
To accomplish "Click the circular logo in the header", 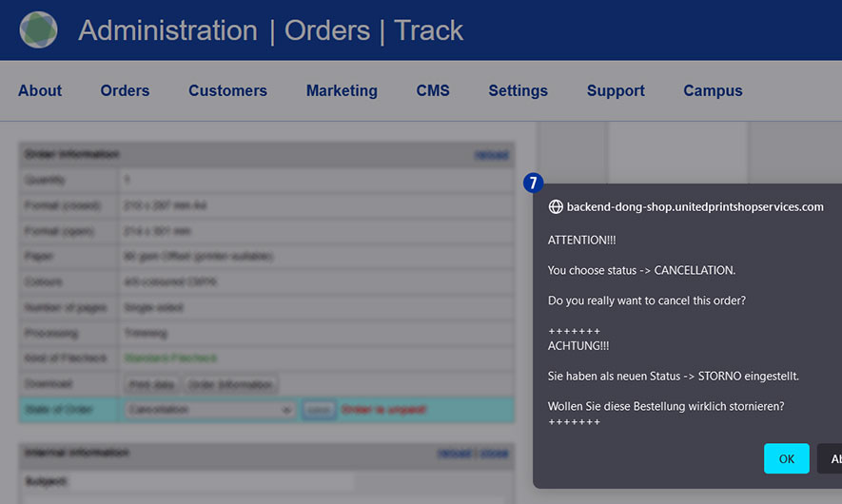I will point(38,30).
